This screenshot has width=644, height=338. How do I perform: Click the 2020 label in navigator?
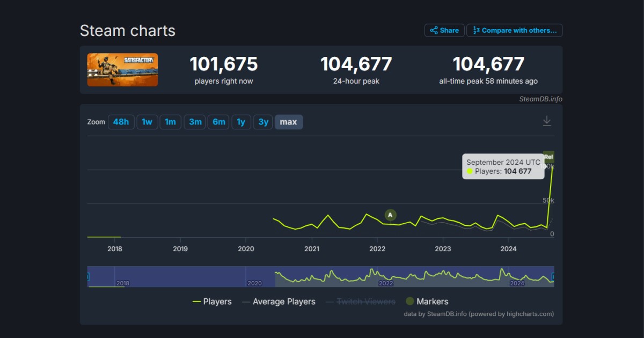click(254, 283)
